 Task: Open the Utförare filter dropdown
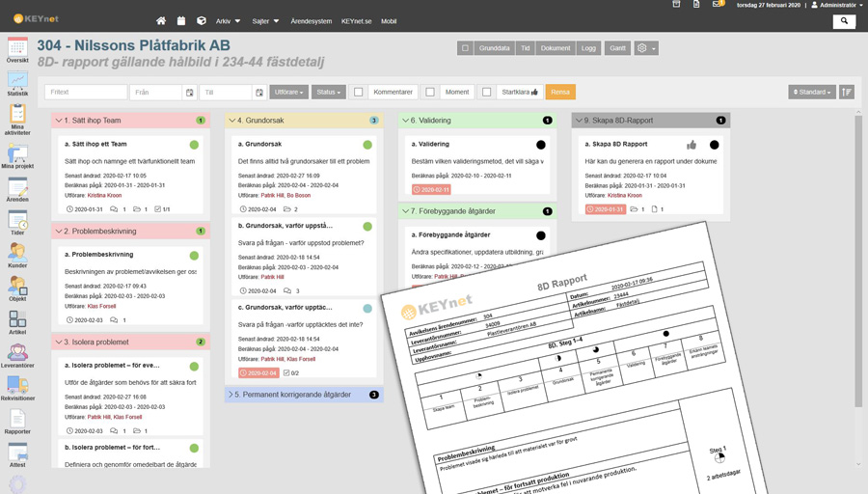tap(289, 93)
